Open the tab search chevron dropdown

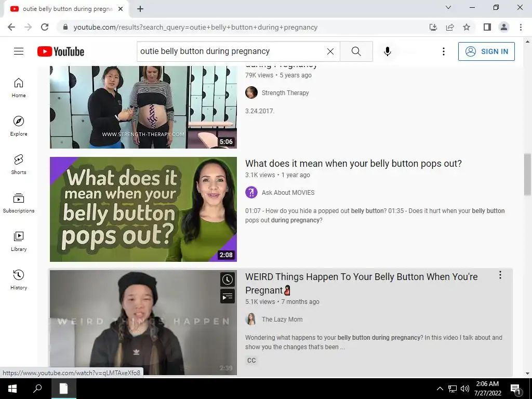(x=448, y=7)
